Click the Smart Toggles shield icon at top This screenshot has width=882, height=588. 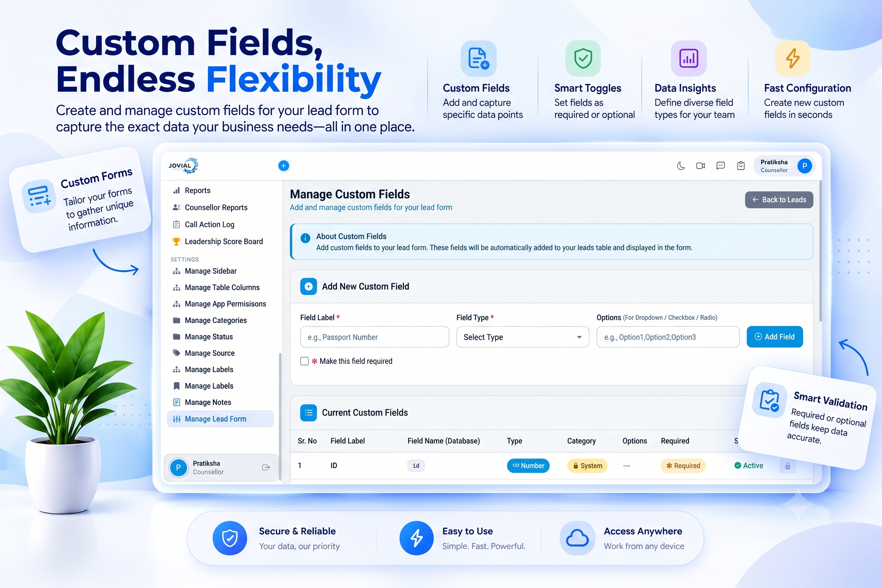click(x=583, y=59)
